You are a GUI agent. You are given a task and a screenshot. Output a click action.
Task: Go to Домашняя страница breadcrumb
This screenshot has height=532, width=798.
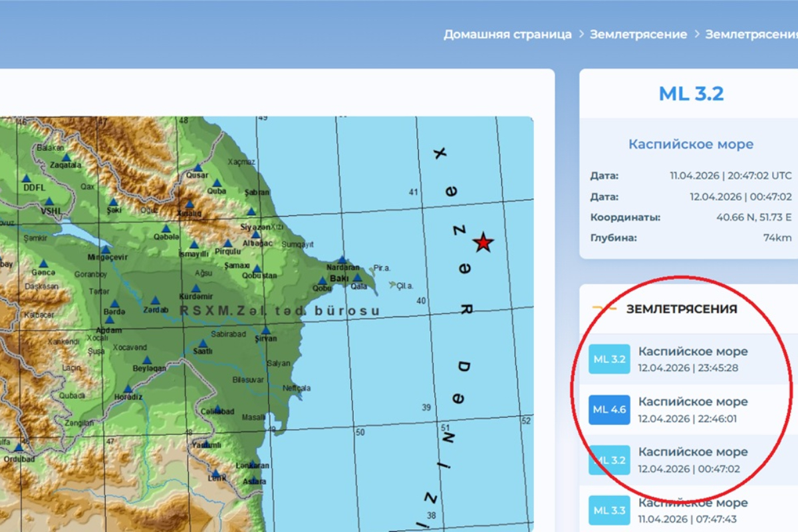point(507,35)
